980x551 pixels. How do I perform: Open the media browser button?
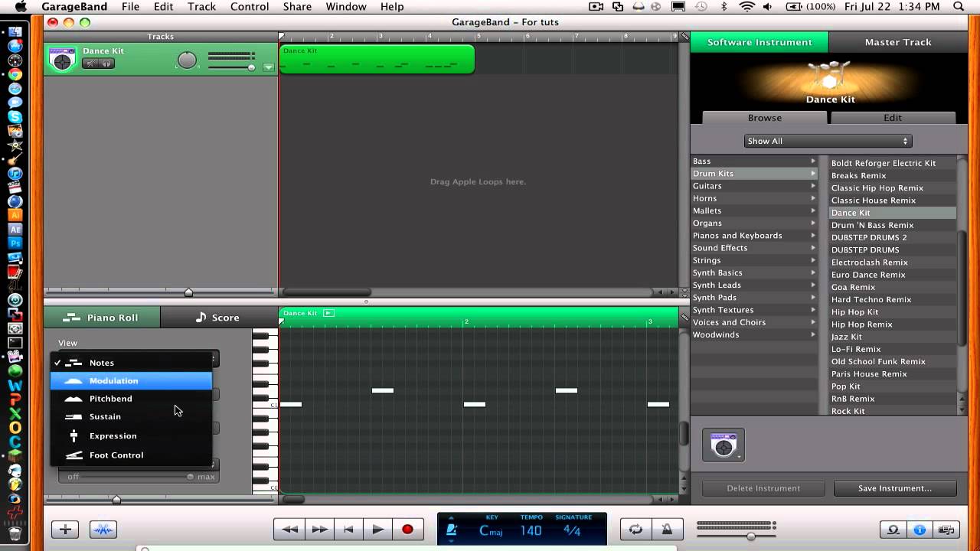[946, 530]
